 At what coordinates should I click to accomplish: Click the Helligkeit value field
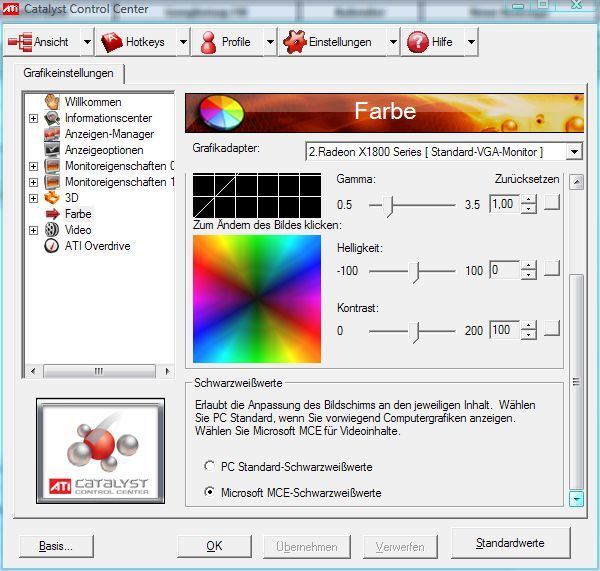tap(505, 270)
